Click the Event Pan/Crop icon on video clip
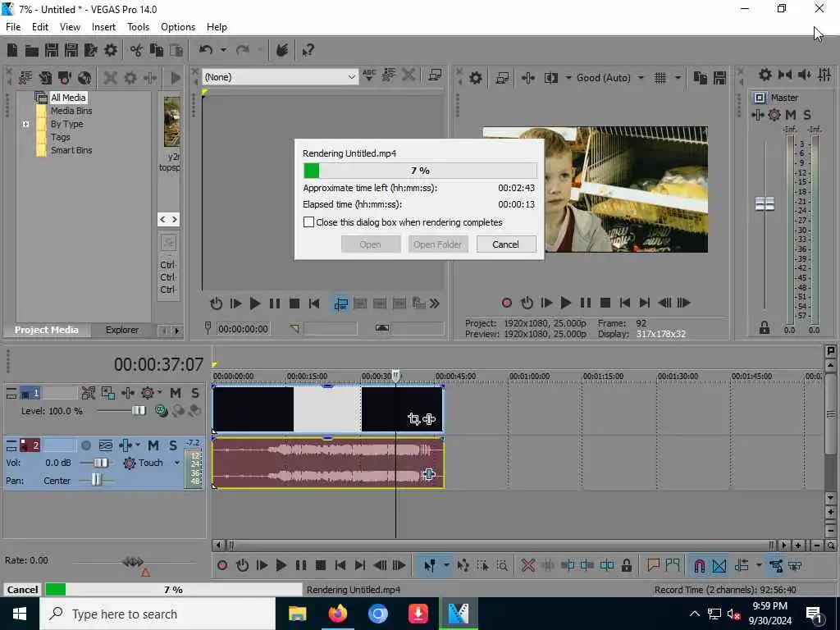The height and width of the screenshot is (630, 840). pos(413,419)
